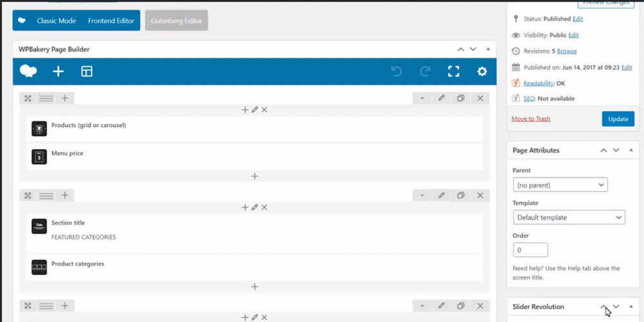The image size is (644, 322).
Task: Add a column to the Products row
Action: (65, 98)
